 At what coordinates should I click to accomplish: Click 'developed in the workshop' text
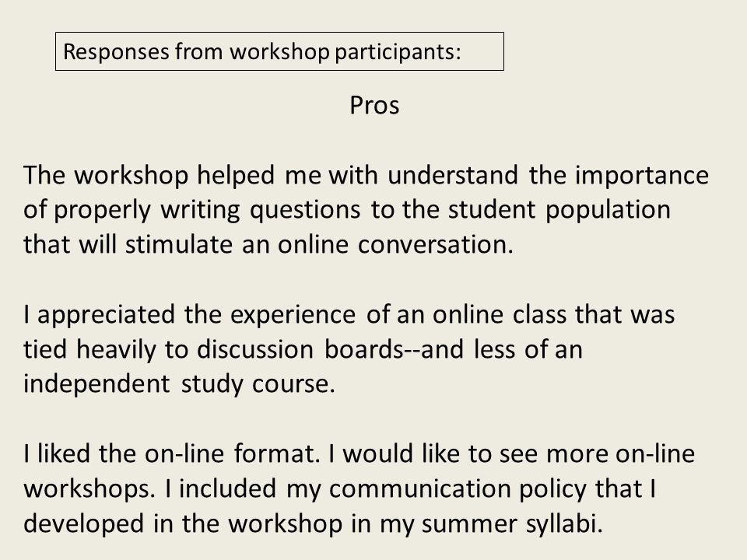[183, 523]
